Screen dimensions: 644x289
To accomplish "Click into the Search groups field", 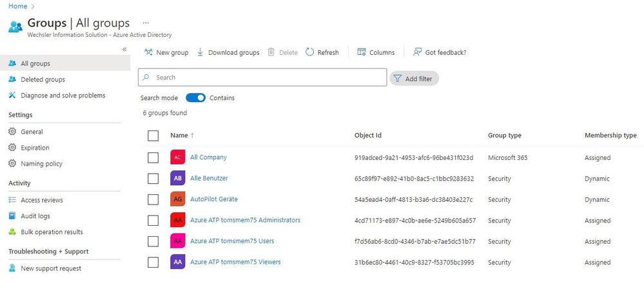I will coord(262,77).
